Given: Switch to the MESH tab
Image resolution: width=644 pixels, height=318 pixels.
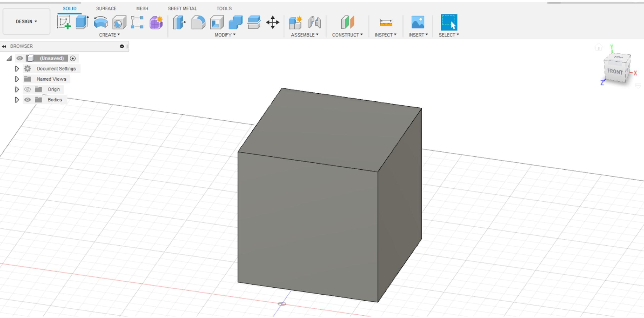Looking at the screenshot, I should pos(142,9).
